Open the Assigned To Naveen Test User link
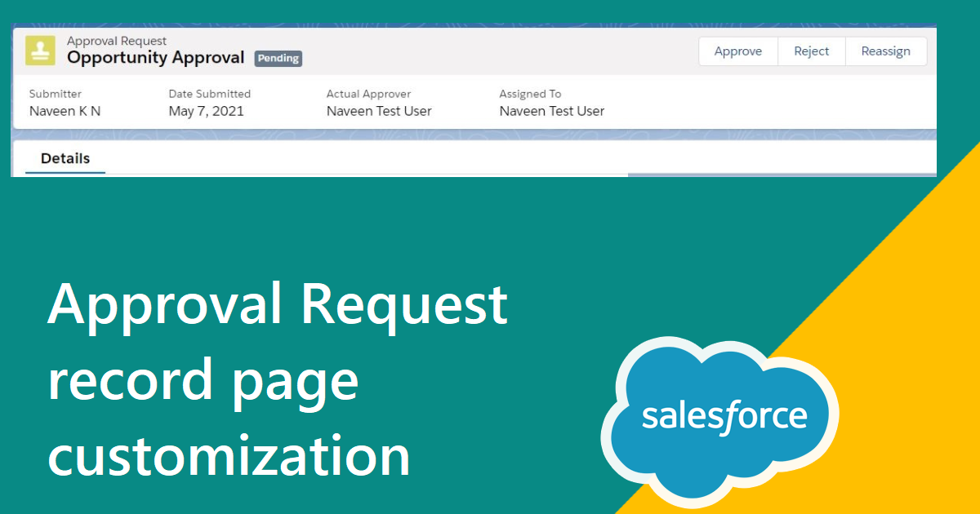Image resolution: width=980 pixels, height=514 pixels. (x=551, y=111)
